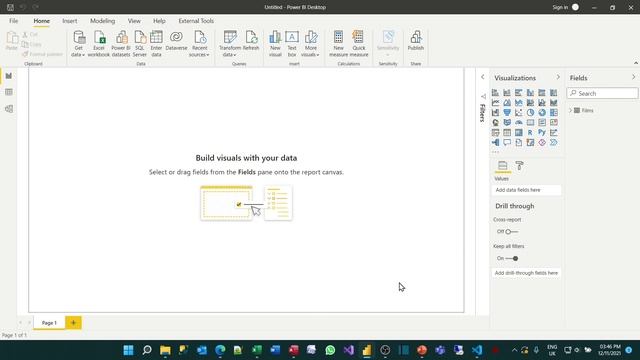The image size is (640, 360).
Task: Select the Stacked column chart visual
Action: coord(507,93)
